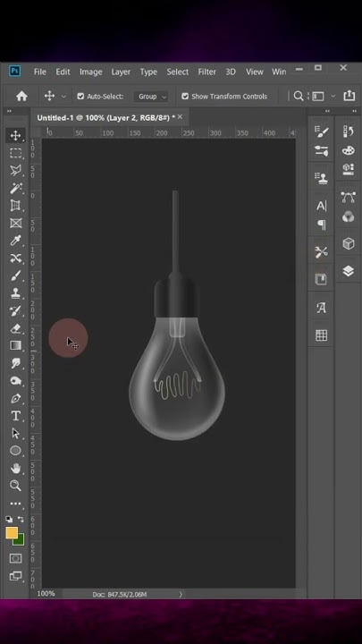Open the Select menu
The width and height of the screenshot is (362, 644).
pos(177,72)
